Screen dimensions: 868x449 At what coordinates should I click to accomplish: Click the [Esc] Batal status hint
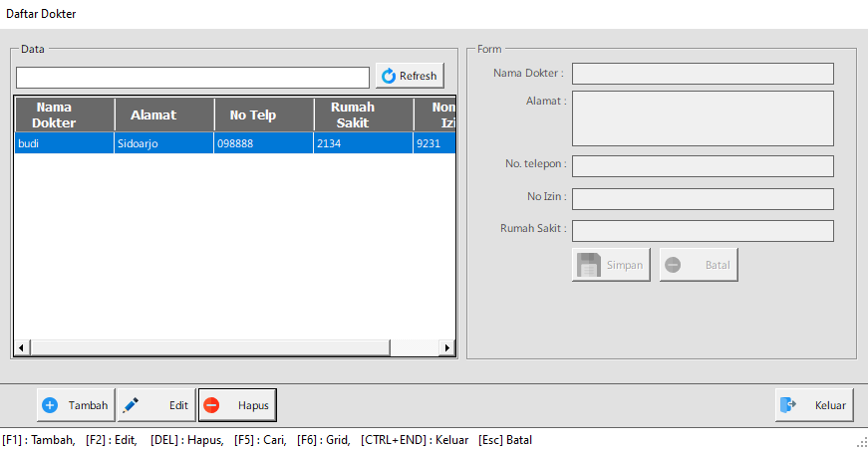tap(505, 440)
